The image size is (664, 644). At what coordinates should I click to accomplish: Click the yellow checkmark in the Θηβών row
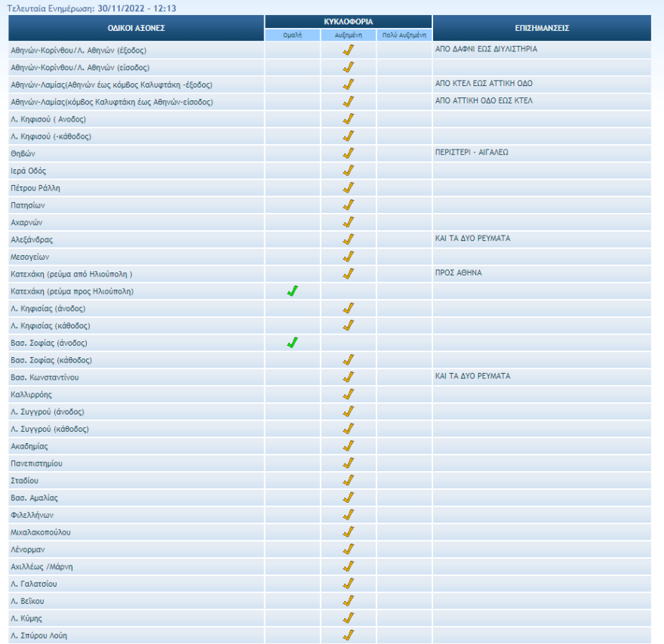349,153
